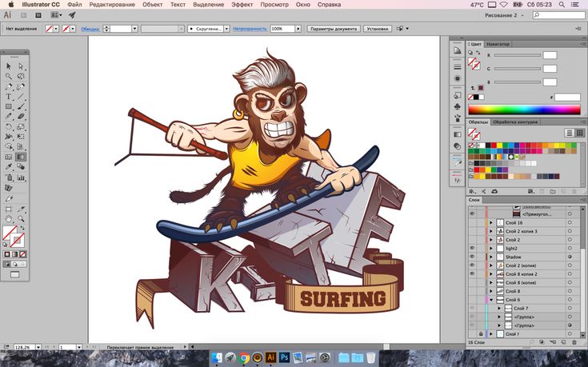Click the hex color input field
The height and width of the screenshot is (367, 588).
pyautogui.click(x=567, y=98)
